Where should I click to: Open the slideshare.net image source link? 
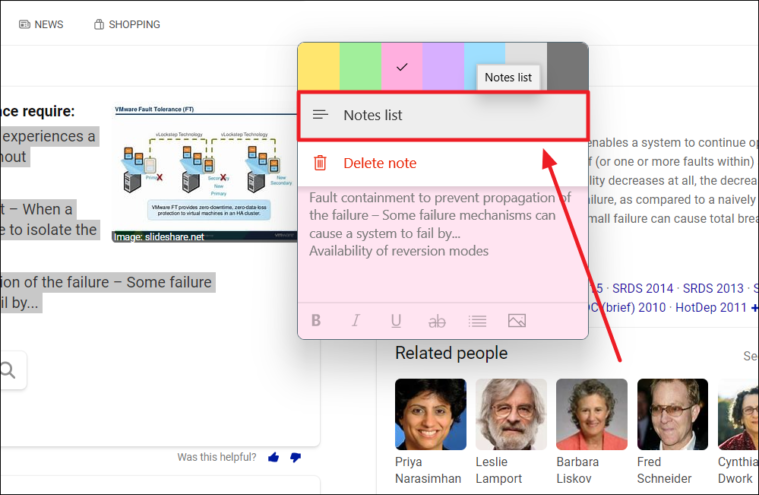(x=158, y=237)
